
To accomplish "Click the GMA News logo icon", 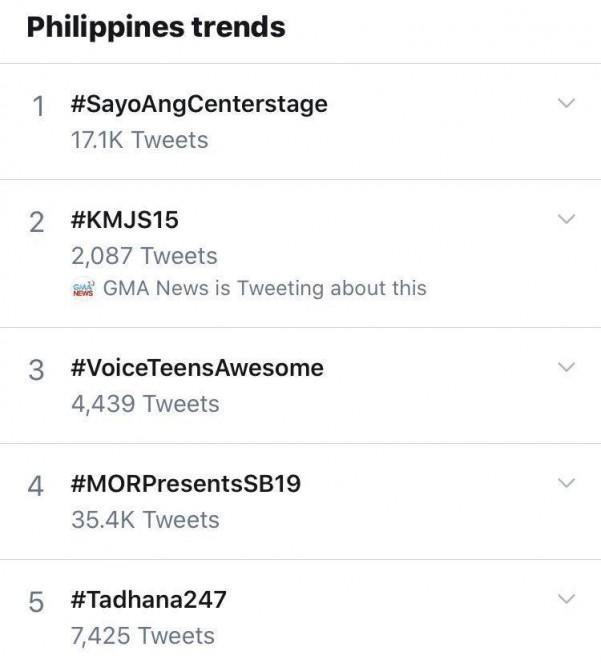I will pyautogui.click(x=83, y=289).
